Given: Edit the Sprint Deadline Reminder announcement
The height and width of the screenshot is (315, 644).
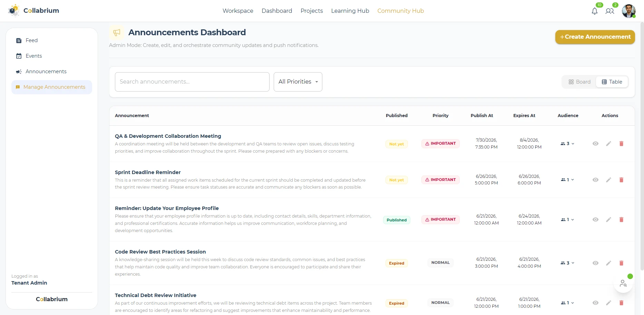Looking at the screenshot, I should [x=608, y=180].
